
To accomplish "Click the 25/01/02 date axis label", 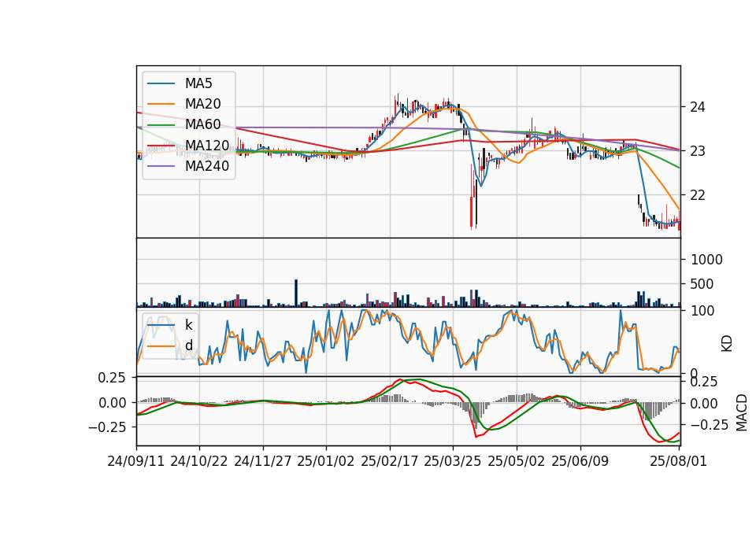I will point(326,461).
